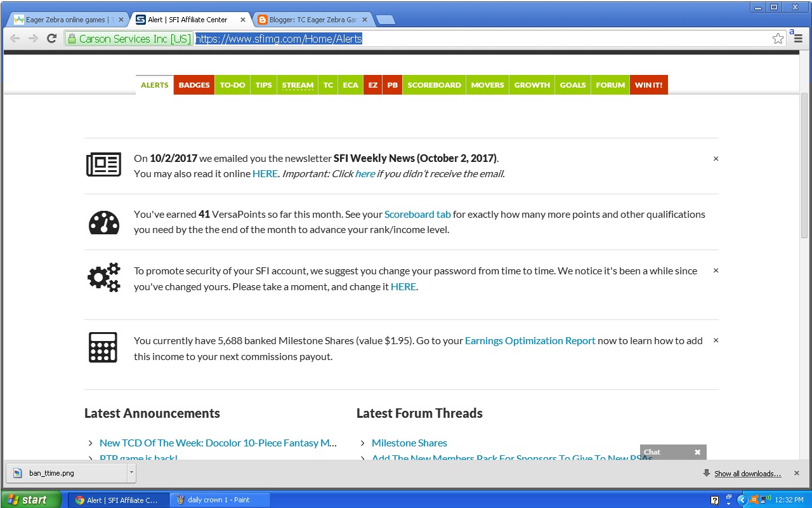Click the address bar URL field
The height and width of the screenshot is (508, 812).
[x=482, y=39]
